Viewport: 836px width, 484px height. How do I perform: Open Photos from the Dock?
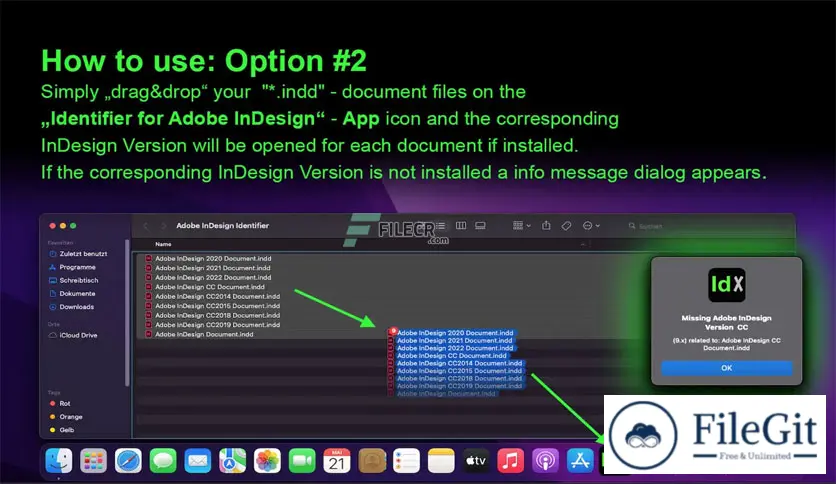tap(267, 461)
